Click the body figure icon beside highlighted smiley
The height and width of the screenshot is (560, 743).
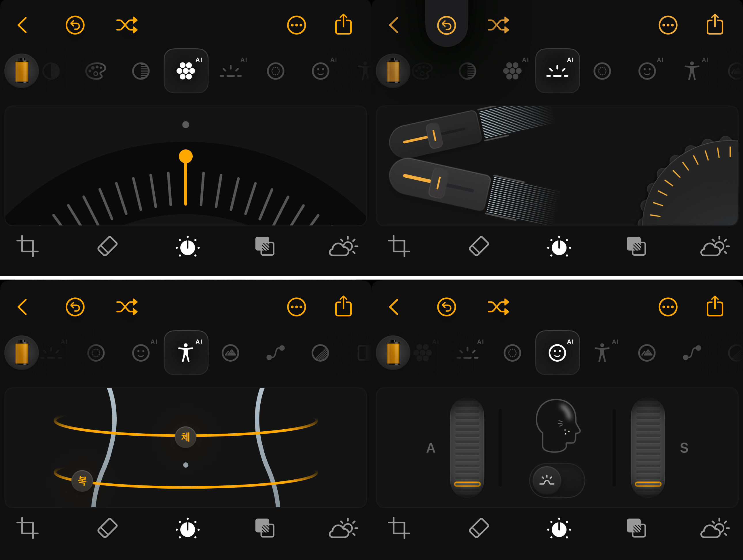pyautogui.click(x=602, y=352)
